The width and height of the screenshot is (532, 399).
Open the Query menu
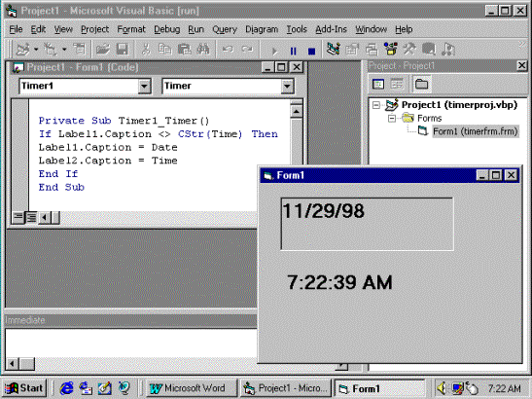point(225,29)
